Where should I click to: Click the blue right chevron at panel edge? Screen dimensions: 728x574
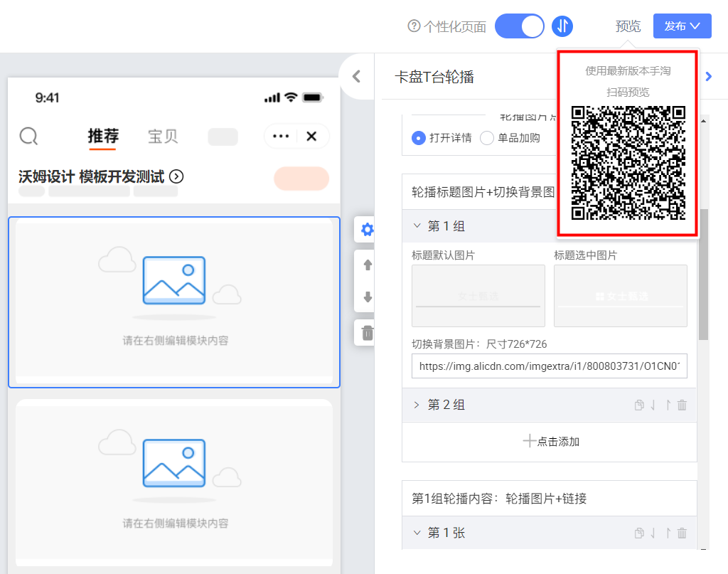pos(709,76)
